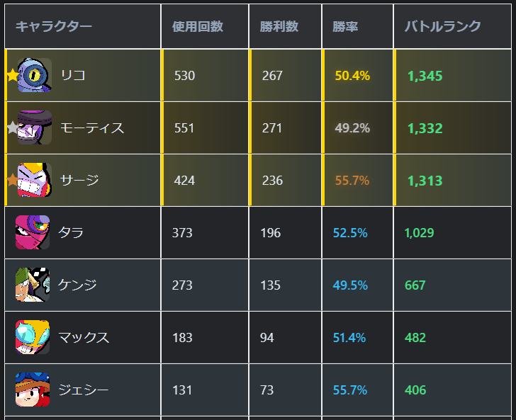
Task: Click the サージ character icon
Action: click(34, 180)
